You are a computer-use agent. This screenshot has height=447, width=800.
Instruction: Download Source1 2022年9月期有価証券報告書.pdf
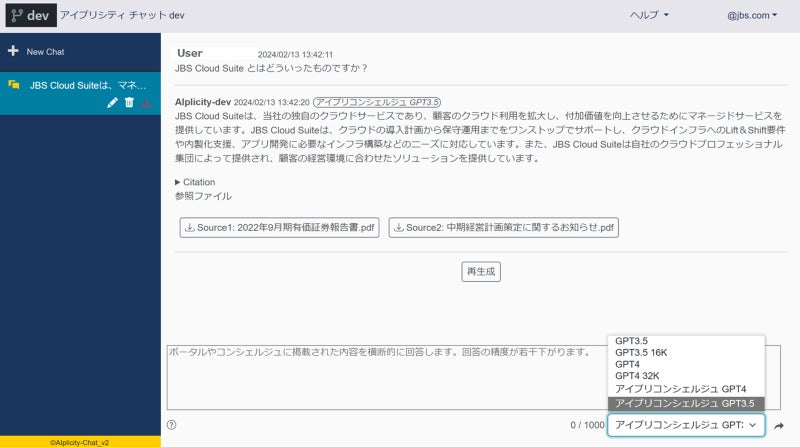pos(279,228)
